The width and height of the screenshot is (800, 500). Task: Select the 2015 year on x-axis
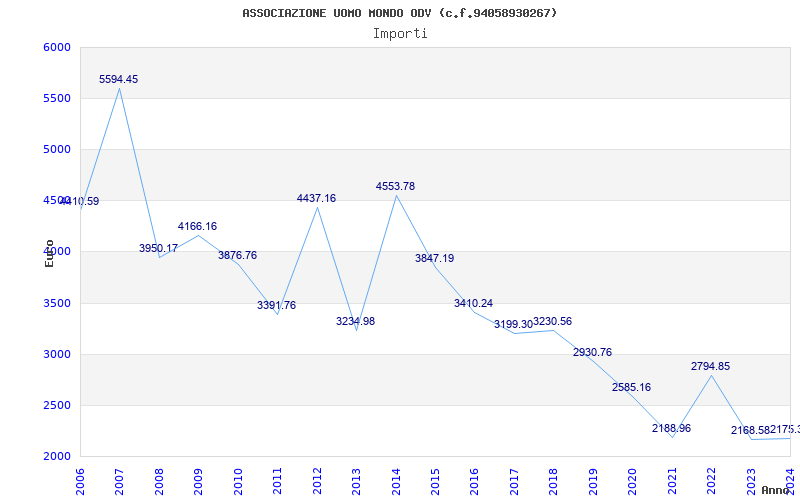tap(435, 482)
